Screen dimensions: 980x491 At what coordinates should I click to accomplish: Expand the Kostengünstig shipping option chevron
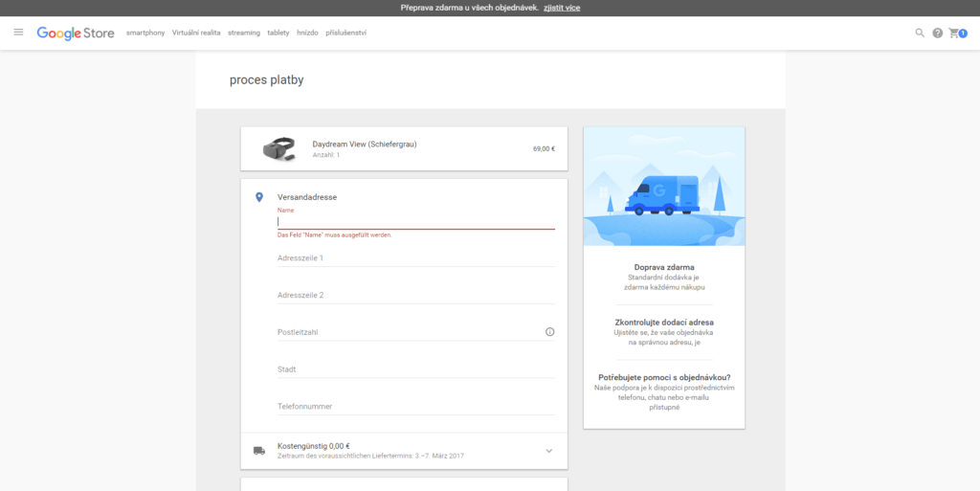click(x=548, y=450)
